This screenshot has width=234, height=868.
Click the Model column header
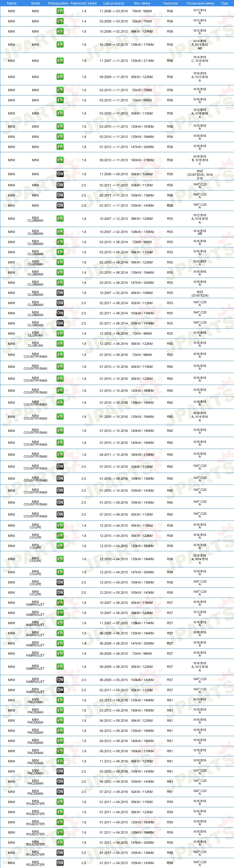click(35, 3)
